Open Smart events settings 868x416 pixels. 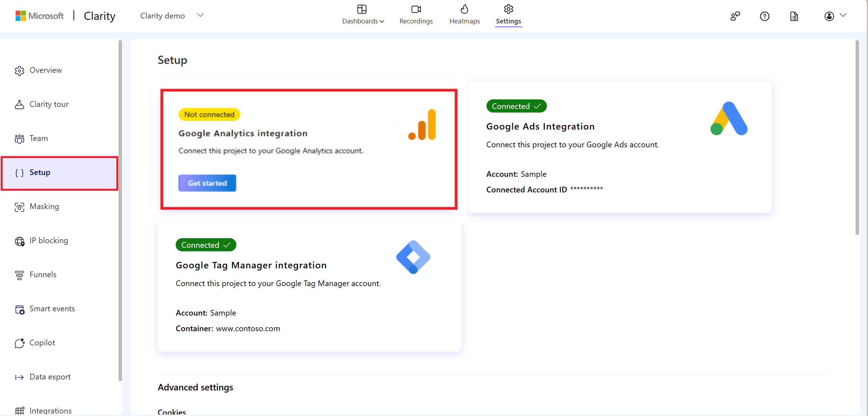click(52, 309)
